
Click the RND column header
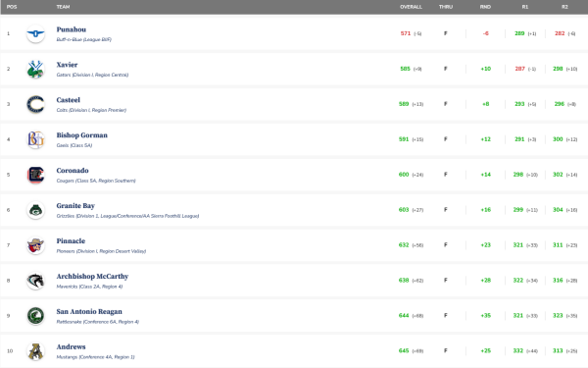point(485,7)
